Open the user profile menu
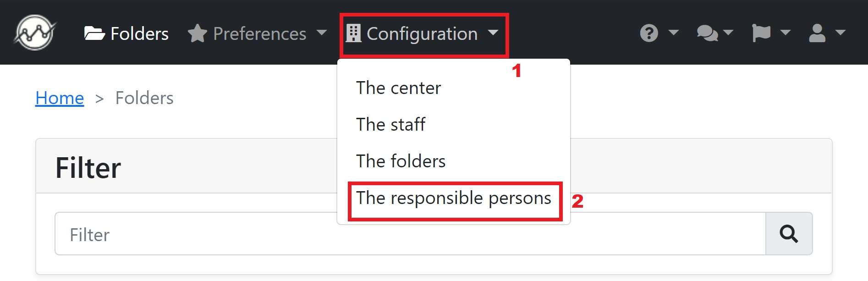The height and width of the screenshot is (281, 868). pyautogui.click(x=817, y=33)
